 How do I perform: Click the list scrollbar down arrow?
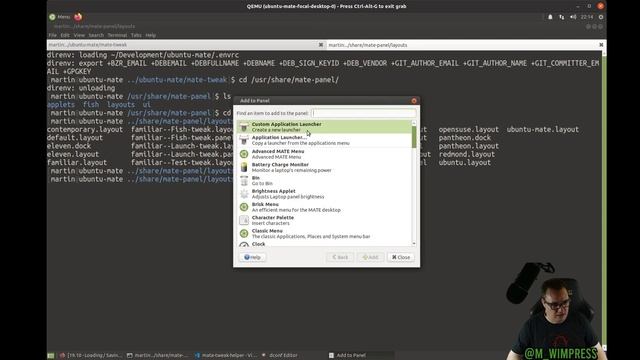pos(414,244)
